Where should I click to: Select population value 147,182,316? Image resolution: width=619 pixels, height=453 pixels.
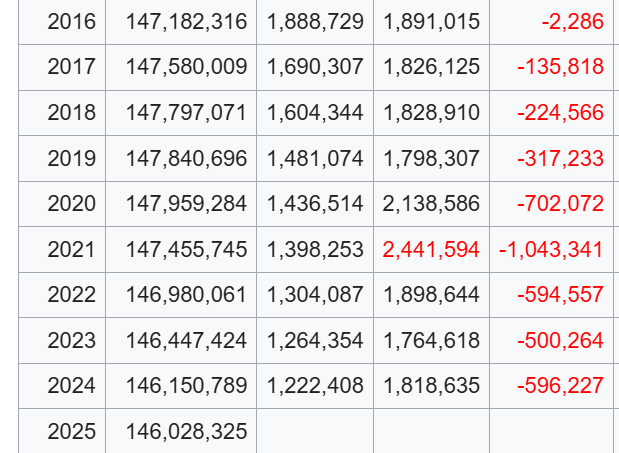186,21
